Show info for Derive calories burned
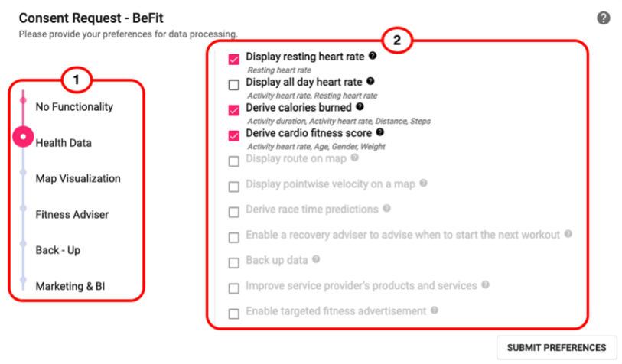The image size is (622, 364). pyautogui.click(x=360, y=106)
